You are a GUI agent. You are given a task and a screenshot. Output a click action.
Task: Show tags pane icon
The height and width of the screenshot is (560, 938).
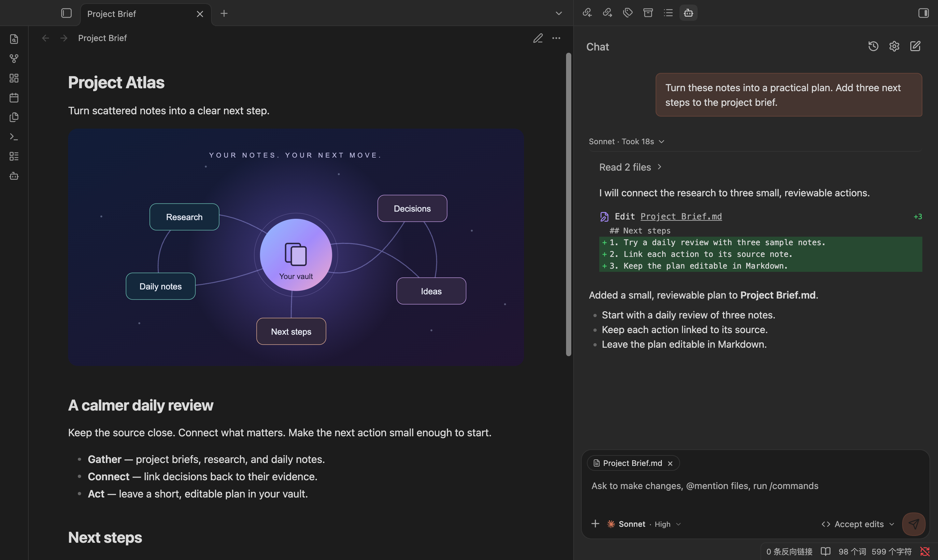coord(628,13)
